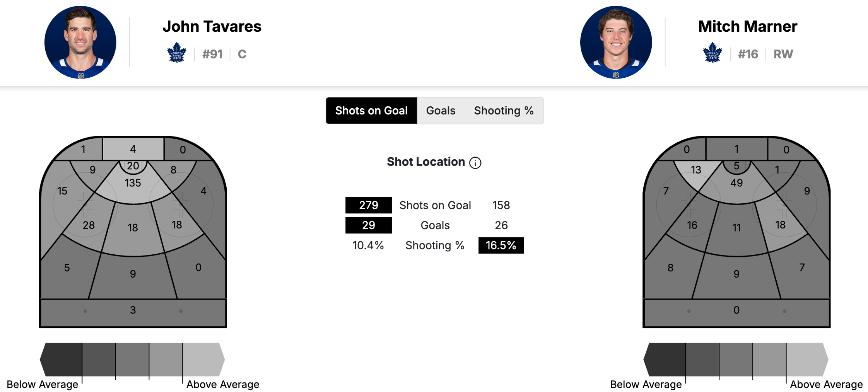
Task: Open Mitch Marner headshot photo
Action: pos(616,42)
